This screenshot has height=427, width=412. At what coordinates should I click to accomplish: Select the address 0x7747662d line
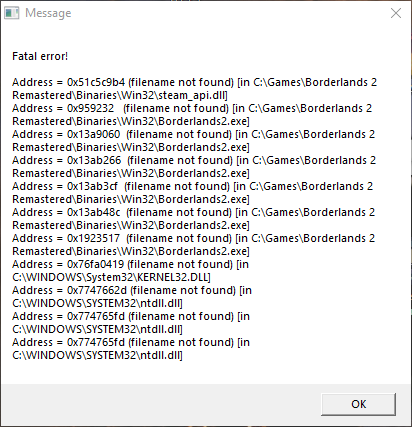click(132, 290)
